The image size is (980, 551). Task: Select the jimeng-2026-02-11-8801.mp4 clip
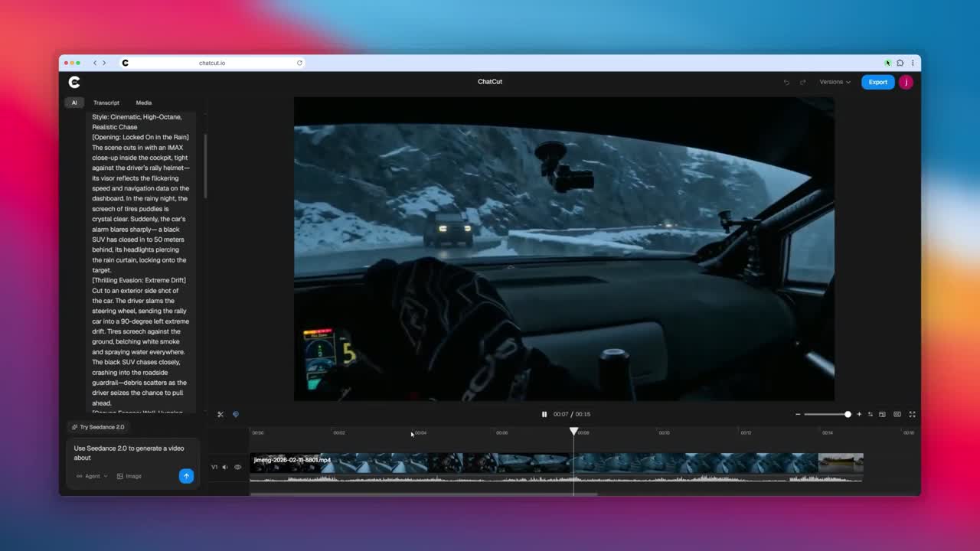point(557,462)
